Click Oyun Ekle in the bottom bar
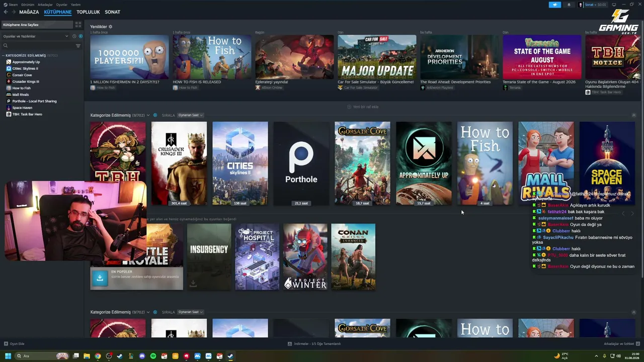The width and height of the screenshot is (644, 362). (x=17, y=344)
